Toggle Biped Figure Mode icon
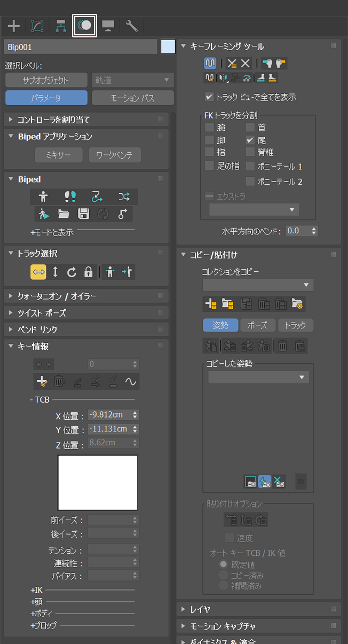Image resolution: width=348 pixels, height=644 pixels. [x=43, y=197]
